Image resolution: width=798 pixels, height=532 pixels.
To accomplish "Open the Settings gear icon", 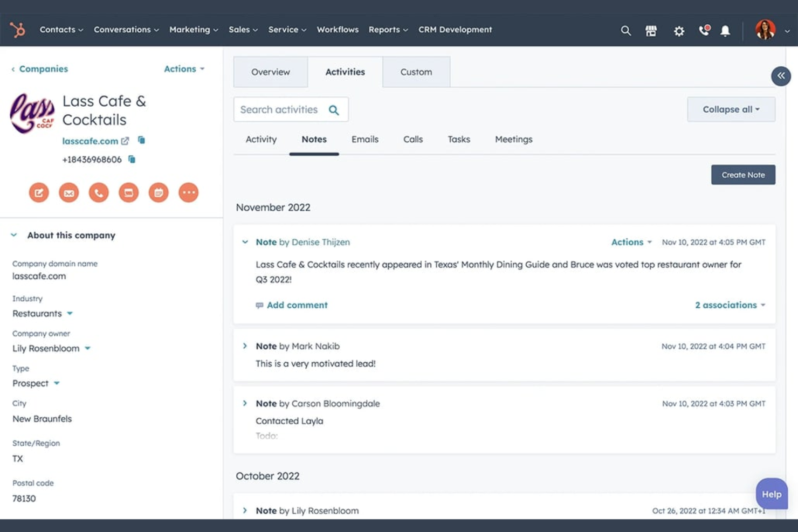I will coord(679,31).
